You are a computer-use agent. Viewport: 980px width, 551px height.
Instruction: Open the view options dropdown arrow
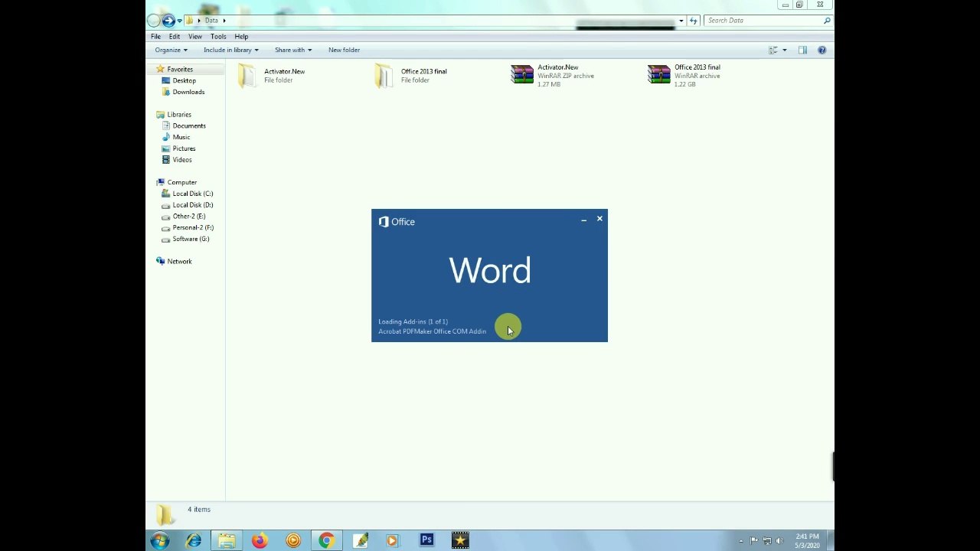[784, 50]
